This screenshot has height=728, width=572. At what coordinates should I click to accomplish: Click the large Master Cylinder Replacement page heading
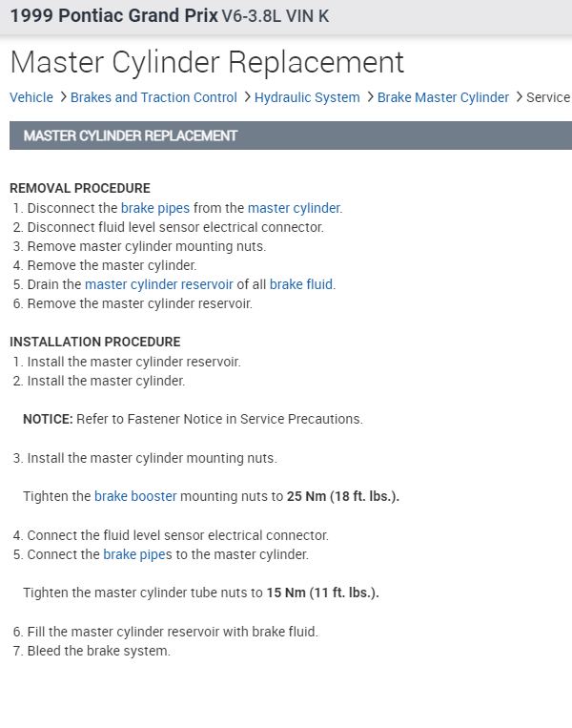(207, 62)
